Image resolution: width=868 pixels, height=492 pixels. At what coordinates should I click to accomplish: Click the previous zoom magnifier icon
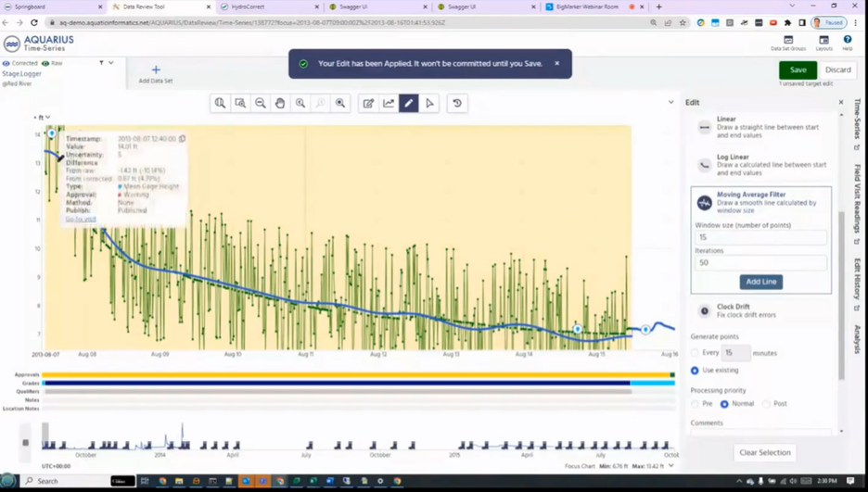point(300,104)
